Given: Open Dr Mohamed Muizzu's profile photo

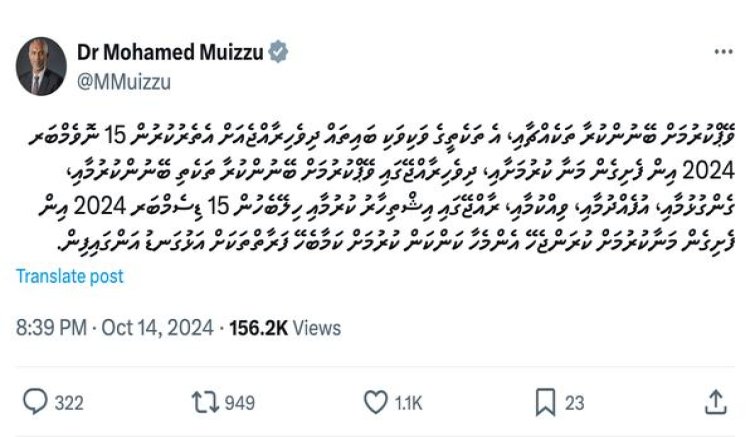Looking at the screenshot, I should 40,70.
